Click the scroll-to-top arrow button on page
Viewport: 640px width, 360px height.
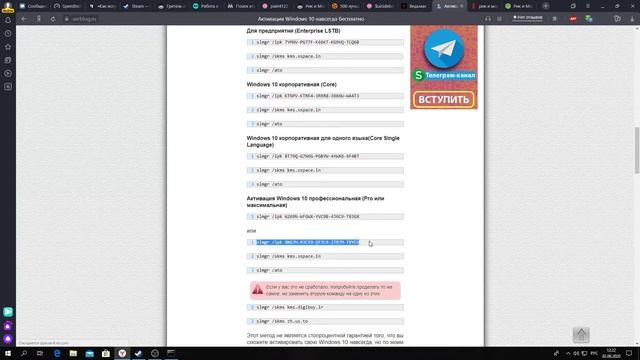581,335
